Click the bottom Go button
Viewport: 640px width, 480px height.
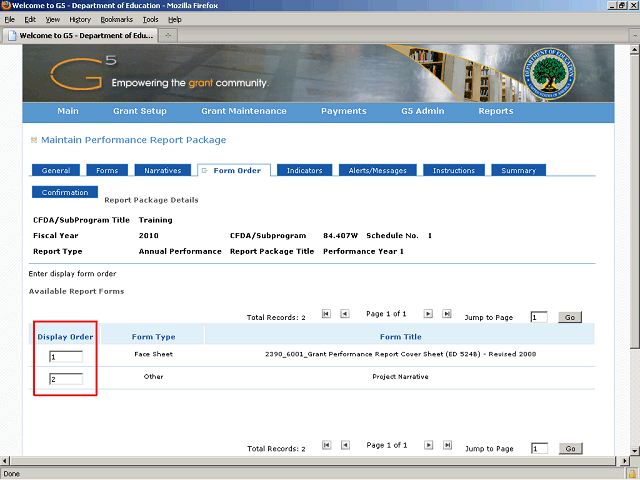(570, 448)
